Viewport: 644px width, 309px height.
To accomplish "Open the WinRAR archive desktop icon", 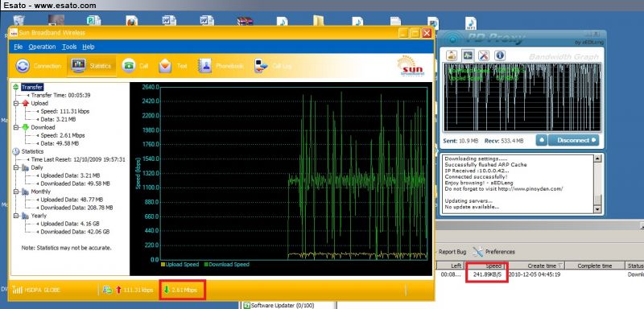I will point(245,21).
